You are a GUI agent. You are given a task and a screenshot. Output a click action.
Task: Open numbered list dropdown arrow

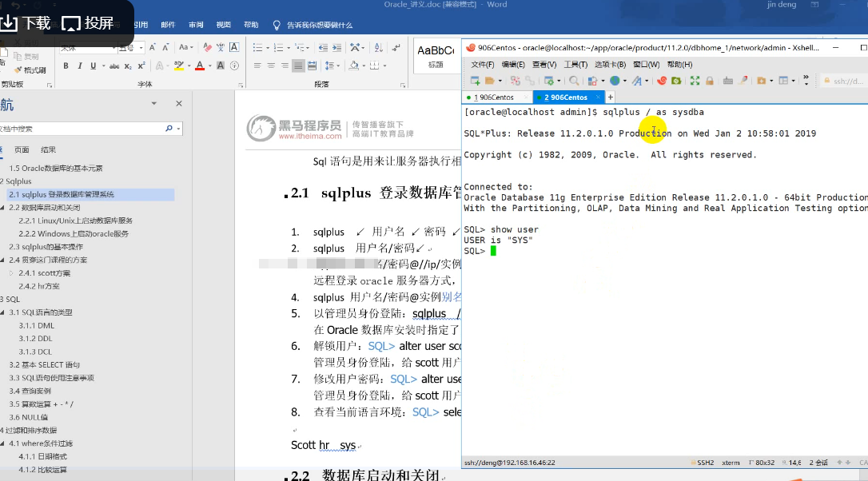[289, 48]
